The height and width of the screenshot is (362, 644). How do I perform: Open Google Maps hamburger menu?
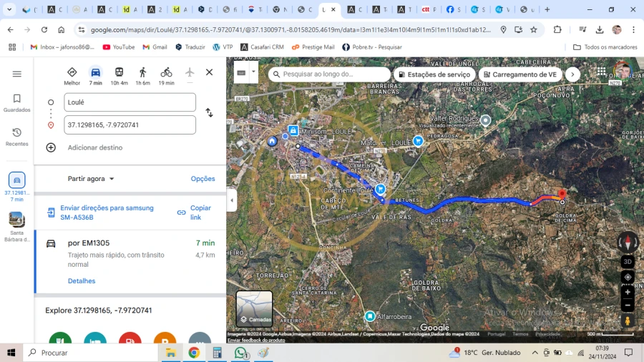[x=17, y=74]
